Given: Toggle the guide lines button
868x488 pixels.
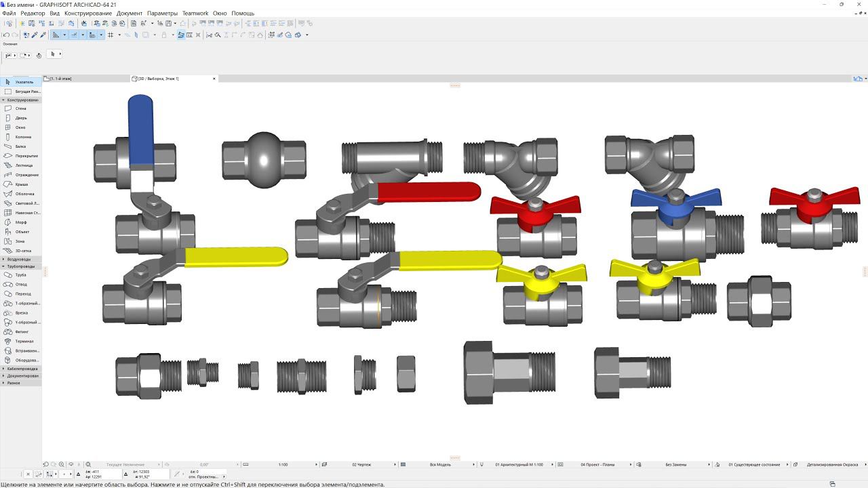Looking at the screenshot, I should point(56,35).
